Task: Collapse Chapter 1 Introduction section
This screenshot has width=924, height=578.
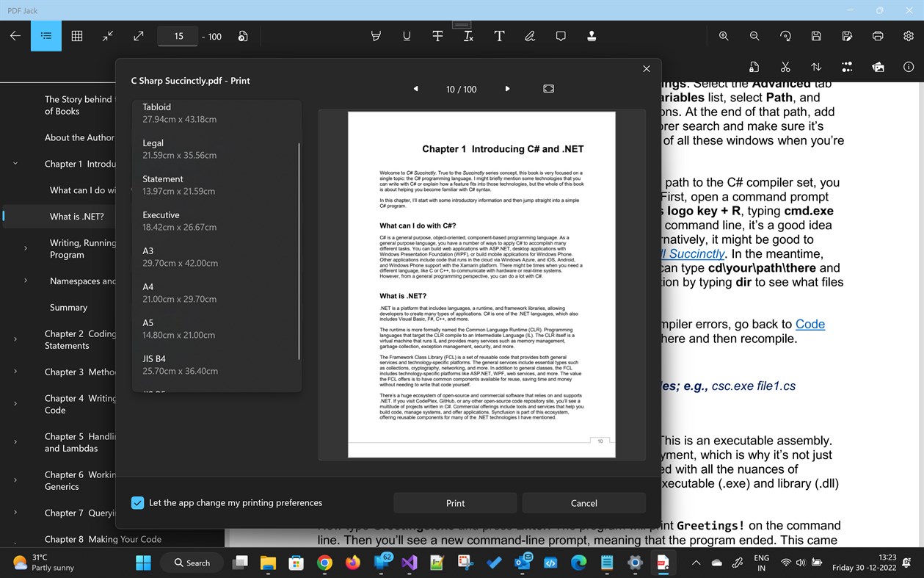Action: pyautogui.click(x=15, y=163)
